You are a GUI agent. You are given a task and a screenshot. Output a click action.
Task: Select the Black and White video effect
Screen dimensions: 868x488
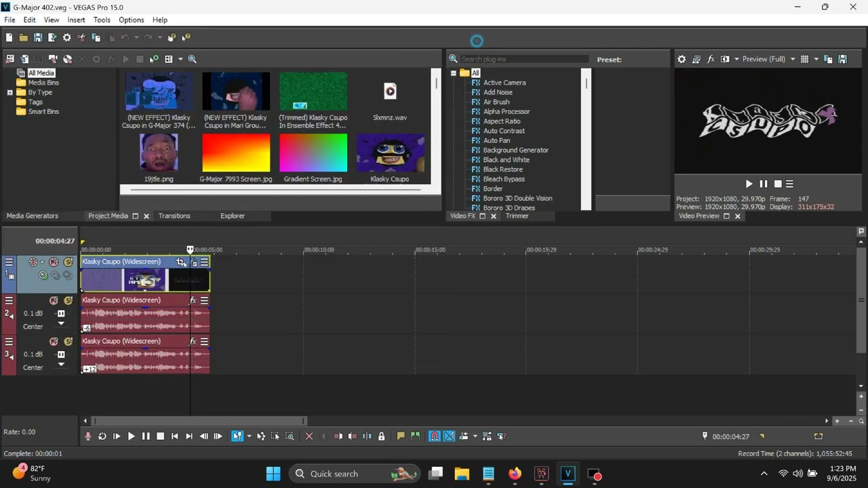506,160
